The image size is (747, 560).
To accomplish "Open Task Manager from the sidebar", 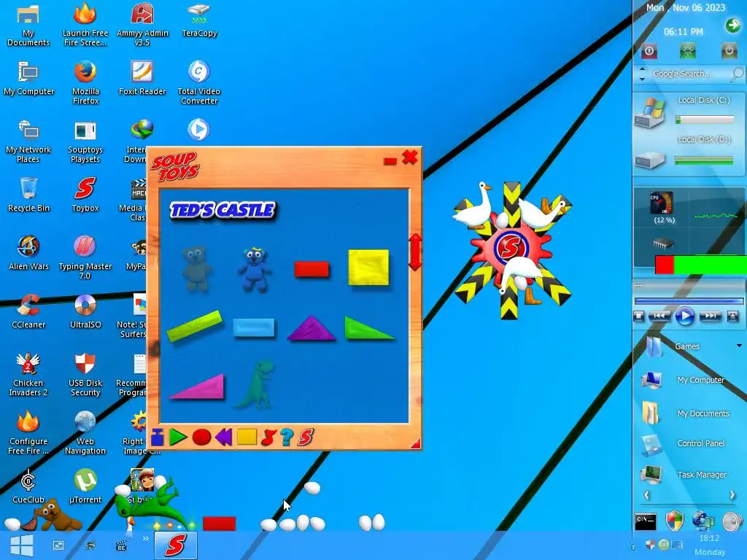I will (x=686, y=474).
